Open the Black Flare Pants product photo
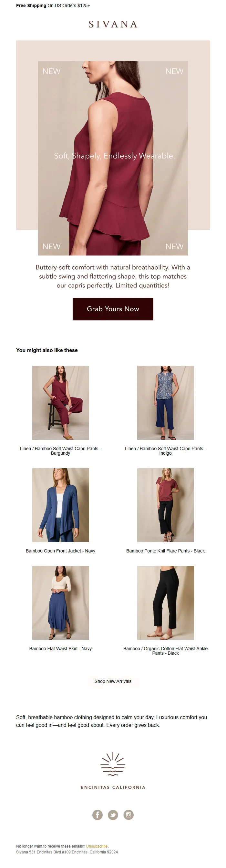This screenshot has width=226, height=868. [165, 505]
